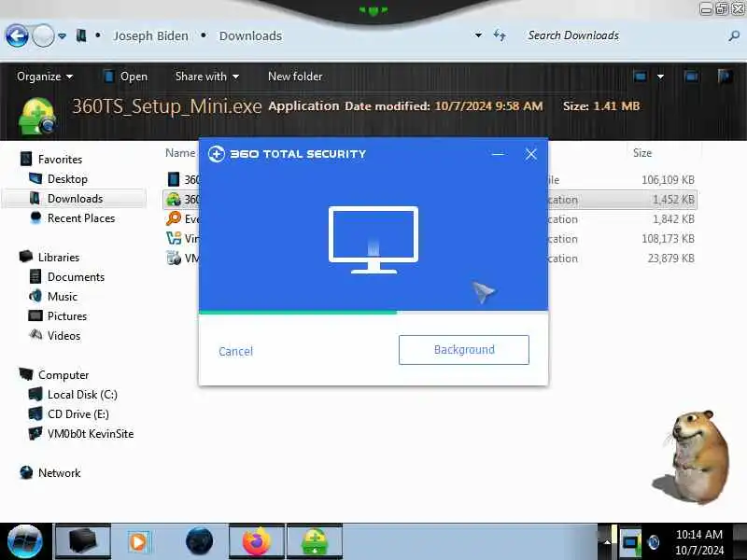
Task: Click the Back navigation arrow in Explorer
Action: click(x=17, y=35)
